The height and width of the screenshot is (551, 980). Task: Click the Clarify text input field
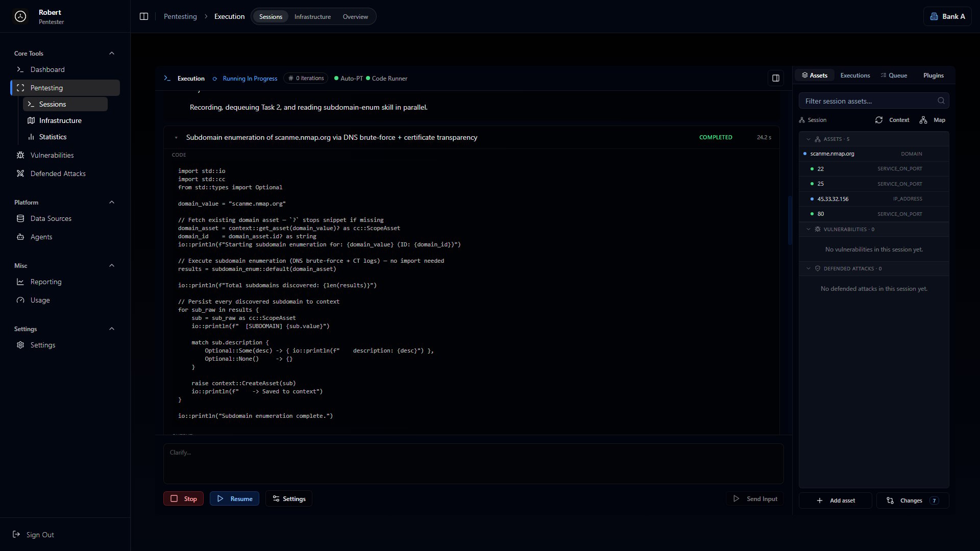click(473, 464)
